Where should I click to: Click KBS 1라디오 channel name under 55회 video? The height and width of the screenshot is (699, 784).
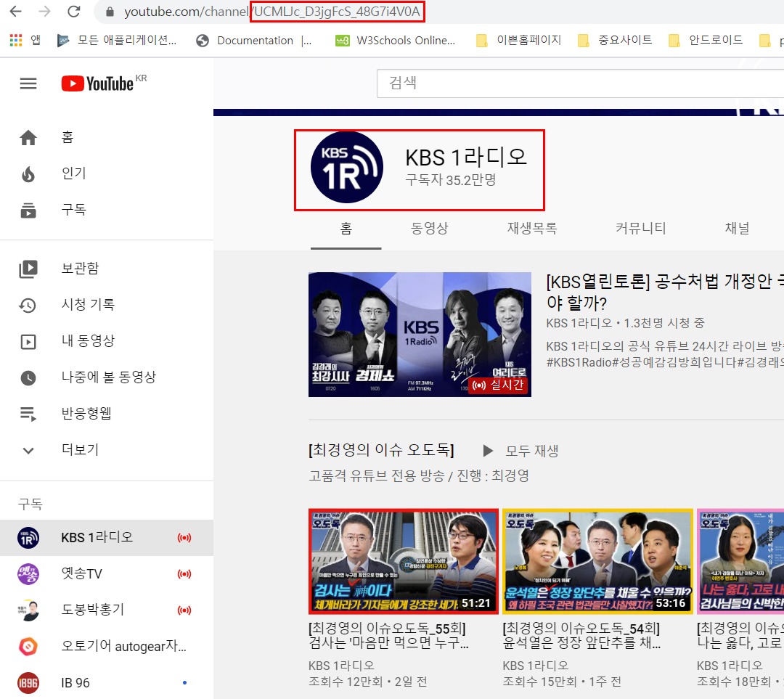(341, 666)
